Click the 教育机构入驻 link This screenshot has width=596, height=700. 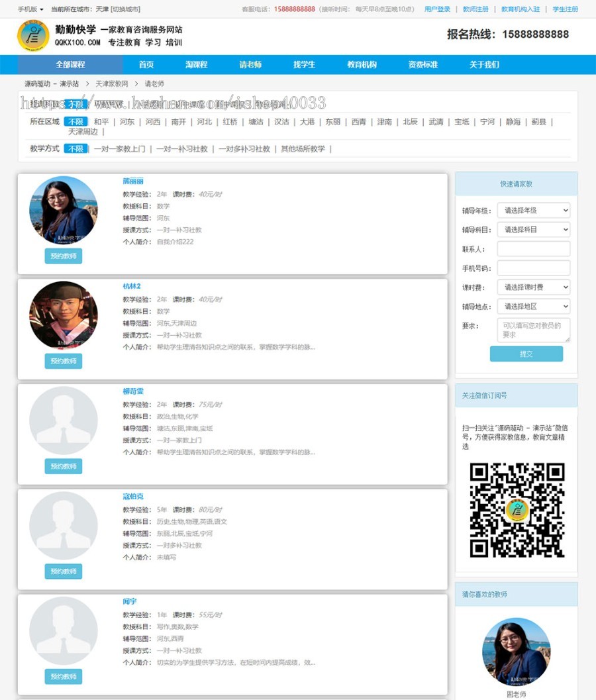coord(520,9)
